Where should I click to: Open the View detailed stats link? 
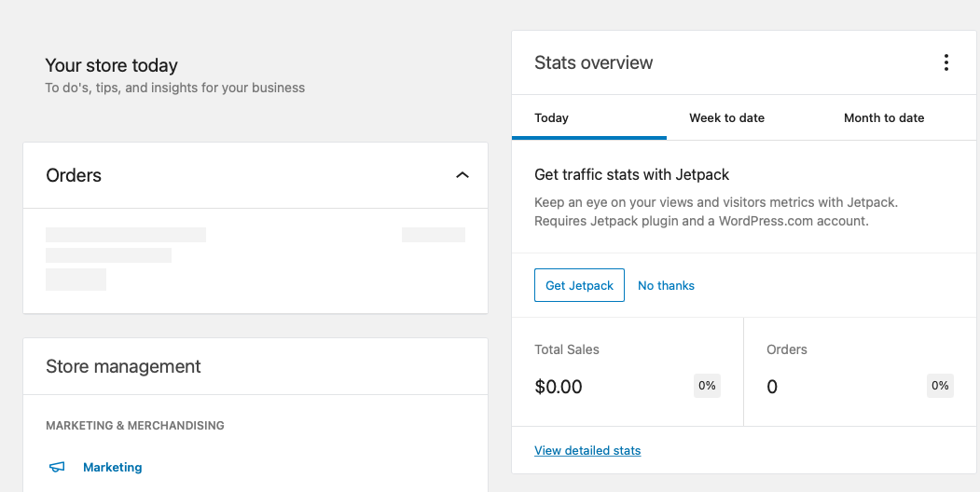(587, 451)
